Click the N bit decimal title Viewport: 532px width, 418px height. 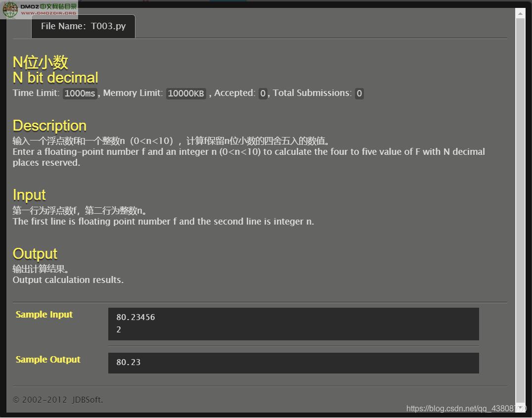[55, 78]
